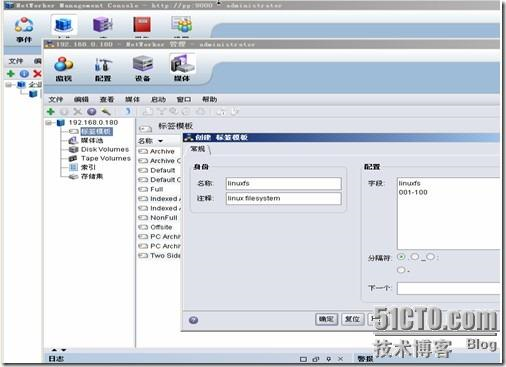
Task: Select the underscore separator radio button
Action: click(x=415, y=257)
